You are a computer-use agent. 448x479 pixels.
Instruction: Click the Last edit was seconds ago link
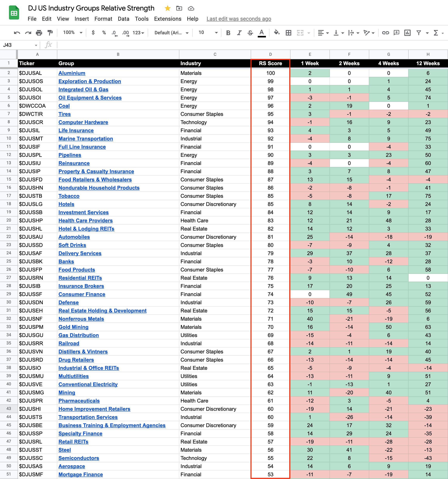coord(239,19)
